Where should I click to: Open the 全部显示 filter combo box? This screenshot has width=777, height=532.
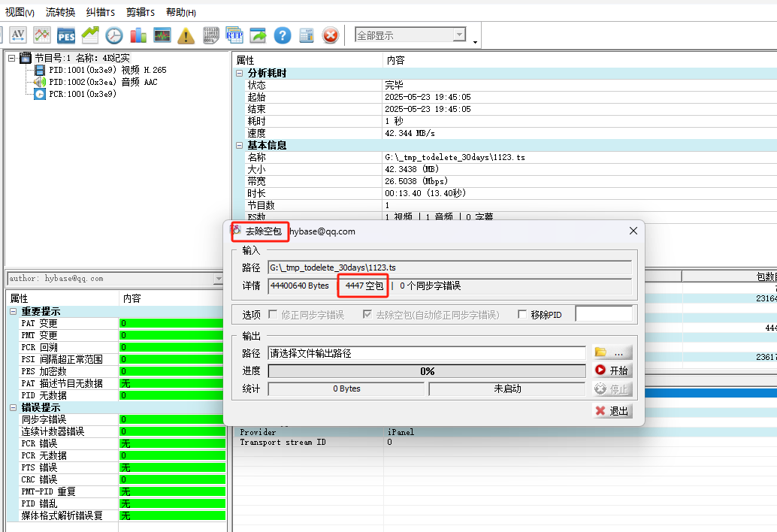(410, 35)
